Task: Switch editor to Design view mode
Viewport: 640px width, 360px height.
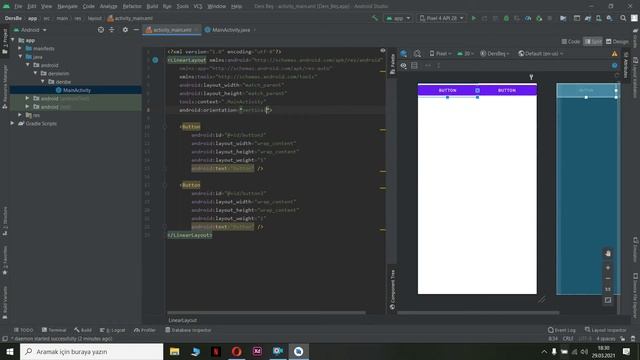Action: [x=617, y=42]
